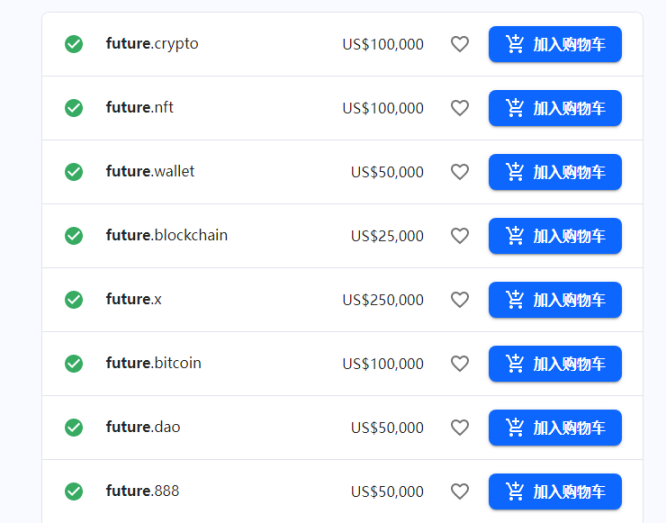Viewport: 666px width, 523px height.
Task: Favorite the future.bitcoin domain
Action: (460, 364)
